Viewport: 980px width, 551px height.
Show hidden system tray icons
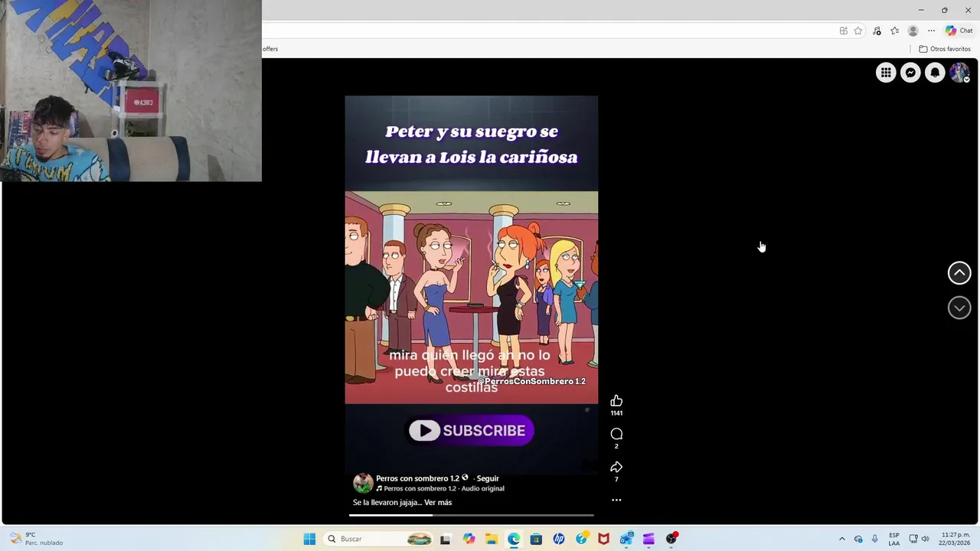842,539
